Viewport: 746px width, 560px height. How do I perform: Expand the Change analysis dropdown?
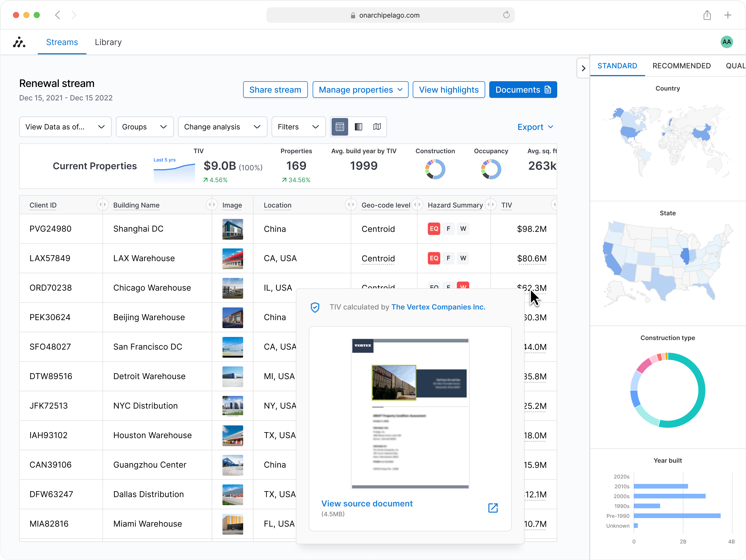pyautogui.click(x=222, y=127)
